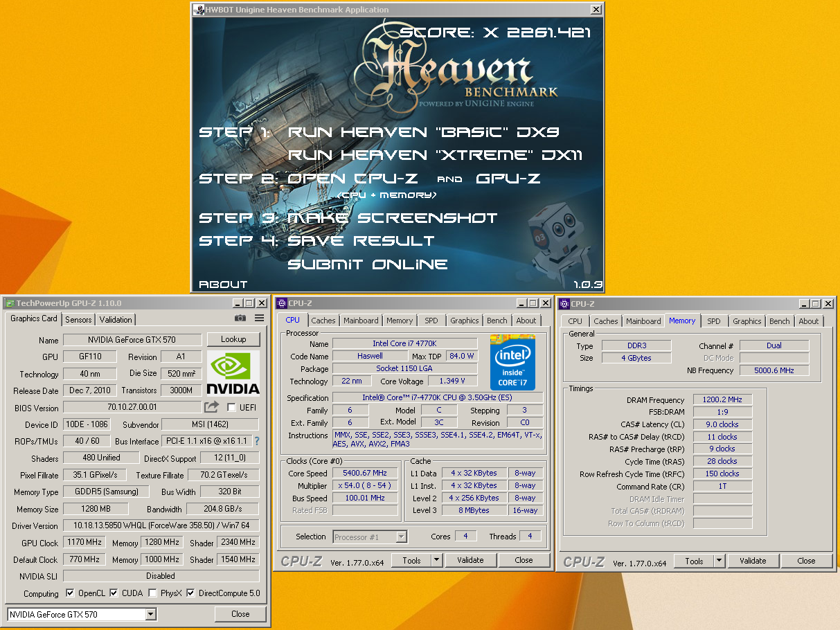Click Multiplier value x 54.0 ( 8 - 54 )
Viewport: 840px width, 630px height.
(x=365, y=485)
